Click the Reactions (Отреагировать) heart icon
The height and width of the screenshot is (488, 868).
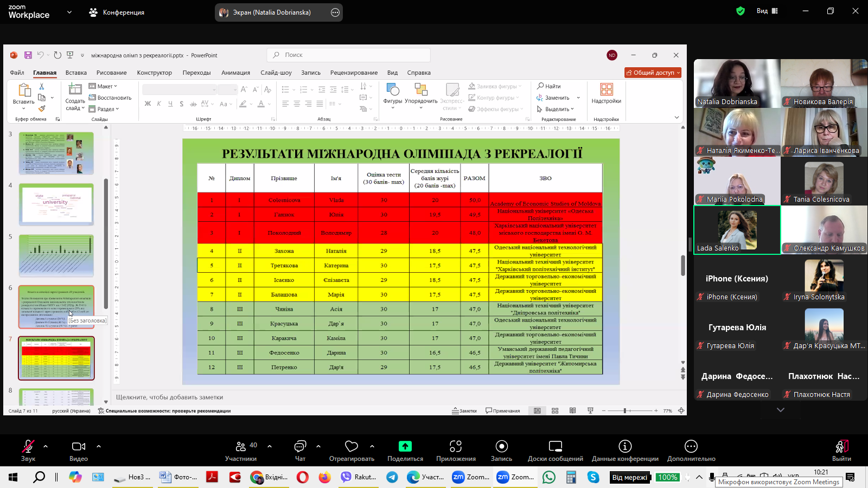(352, 446)
